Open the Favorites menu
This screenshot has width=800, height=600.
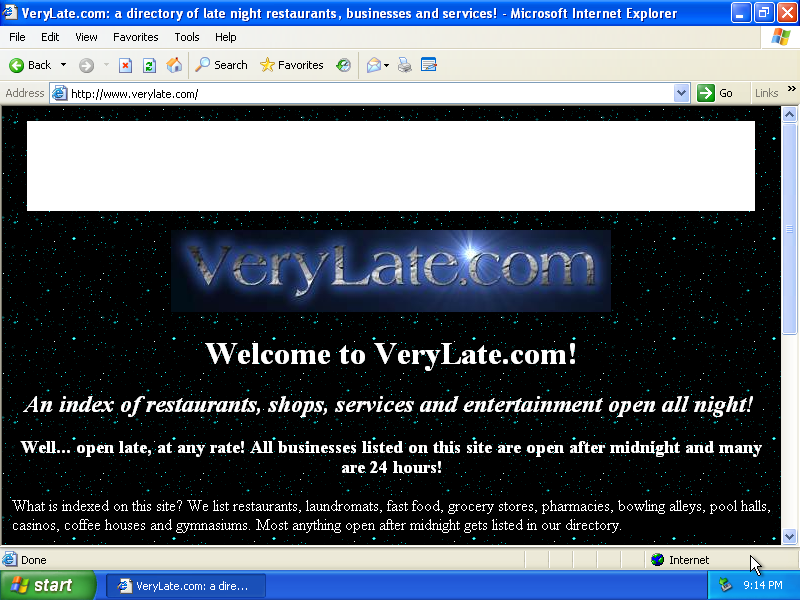[x=136, y=37]
